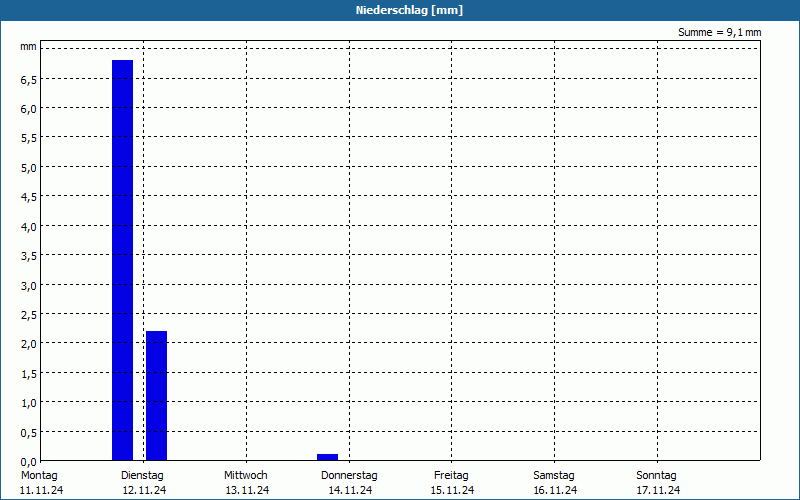Click the date 17.11.24

point(658,490)
